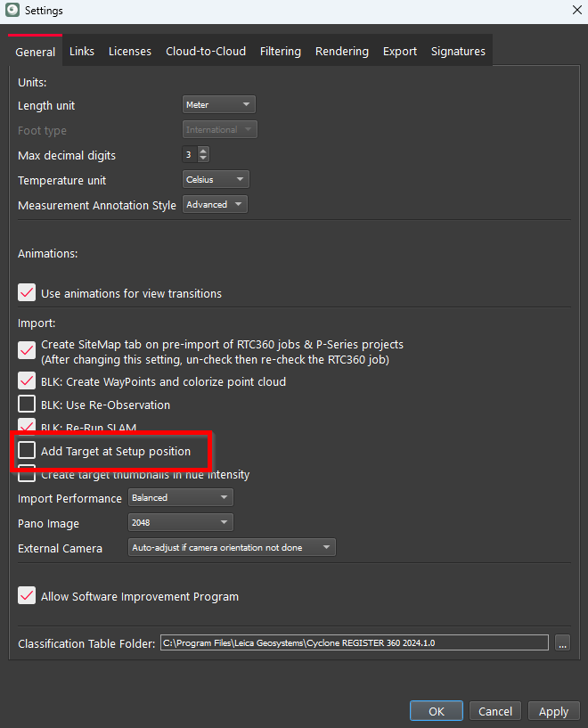Click the Classification Table Folder path field
The width and height of the screenshot is (588, 728).
[x=354, y=642]
